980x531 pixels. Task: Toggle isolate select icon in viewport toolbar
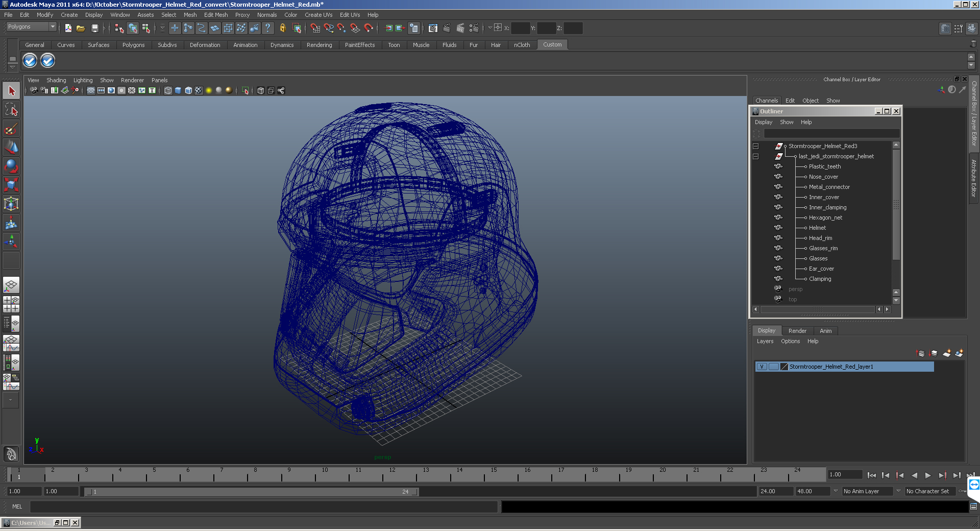pyautogui.click(x=246, y=90)
